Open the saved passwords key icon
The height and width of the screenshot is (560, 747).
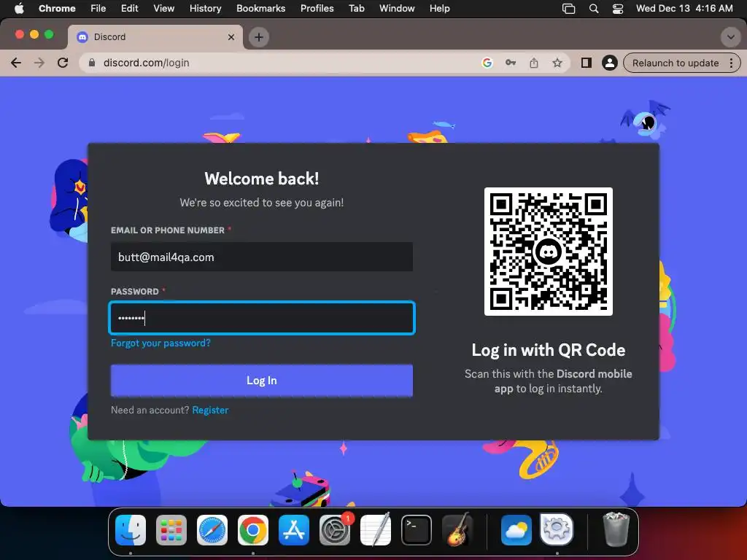[x=510, y=63]
